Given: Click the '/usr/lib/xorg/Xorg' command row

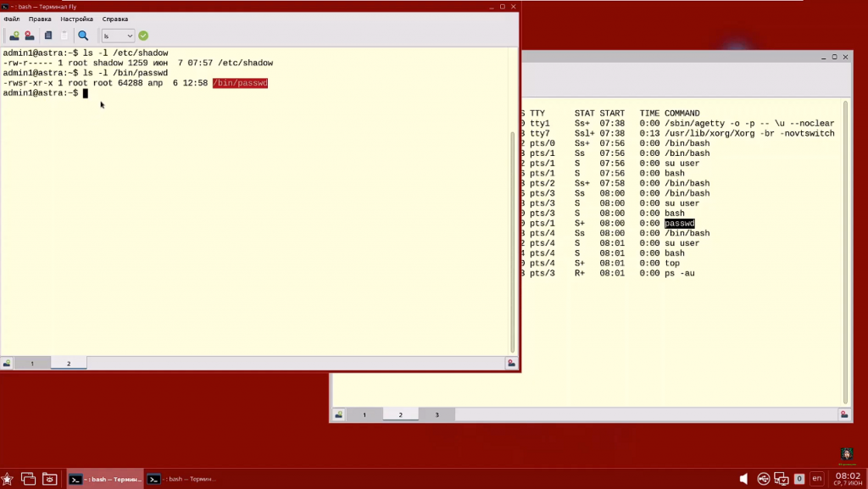Looking at the screenshot, I should (749, 133).
